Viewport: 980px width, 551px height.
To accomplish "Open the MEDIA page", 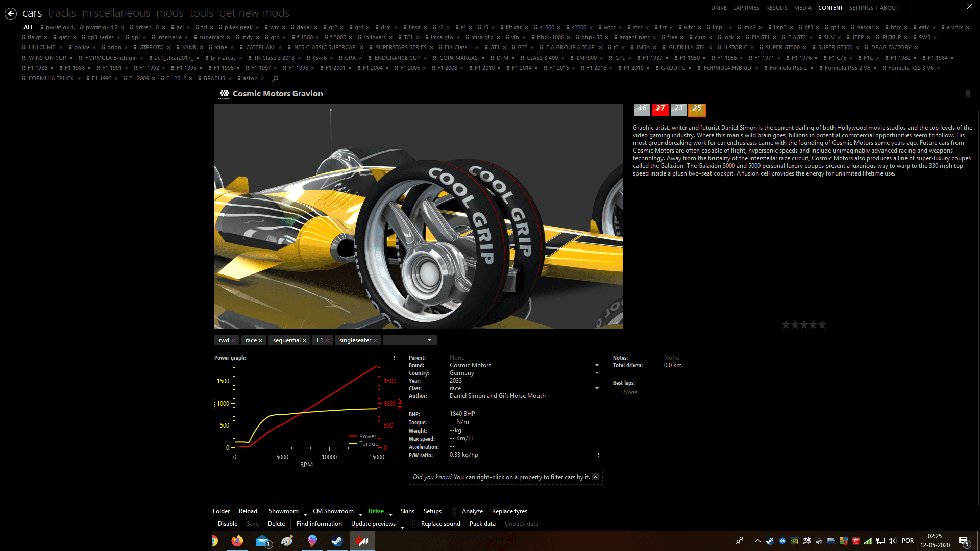I will (x=802, y=8).
